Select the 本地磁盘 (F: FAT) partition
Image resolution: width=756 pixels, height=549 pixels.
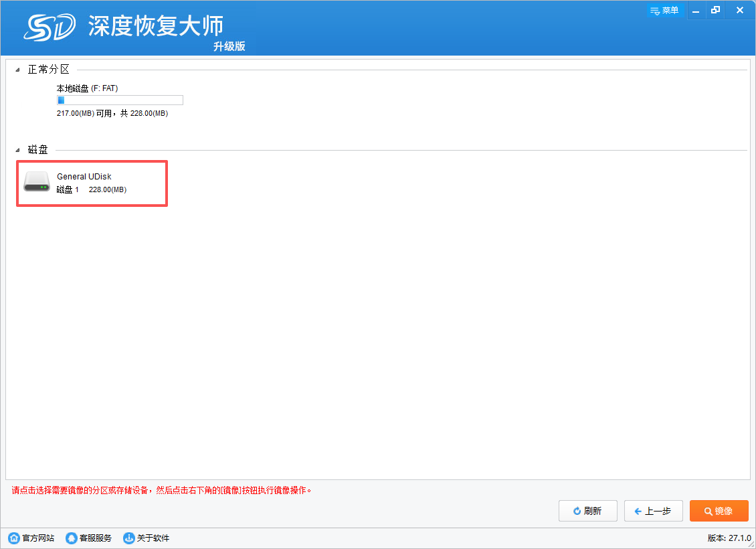[x=87, y=88]
